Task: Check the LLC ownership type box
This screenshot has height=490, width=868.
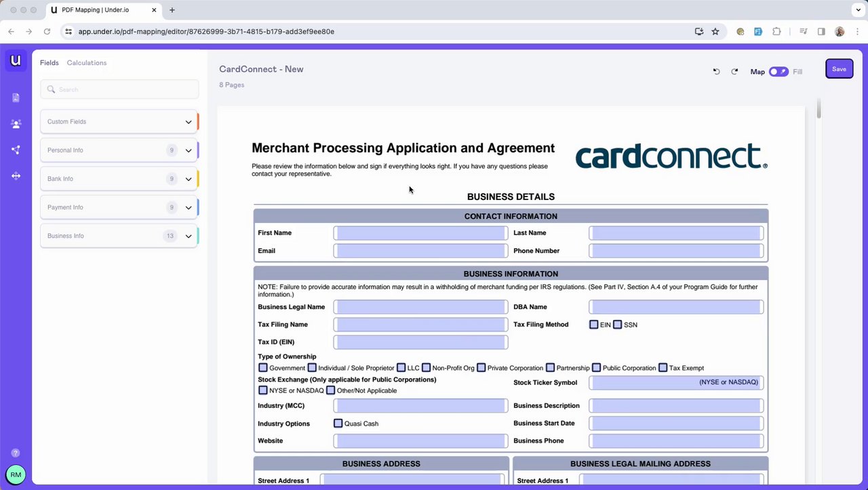Action: click(x=401, y=368)
